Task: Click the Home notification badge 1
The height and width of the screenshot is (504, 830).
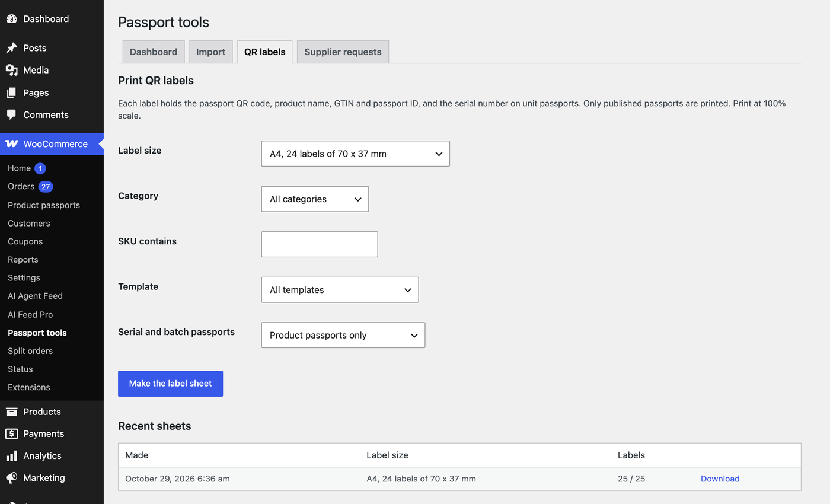Action: coord(40,168)
